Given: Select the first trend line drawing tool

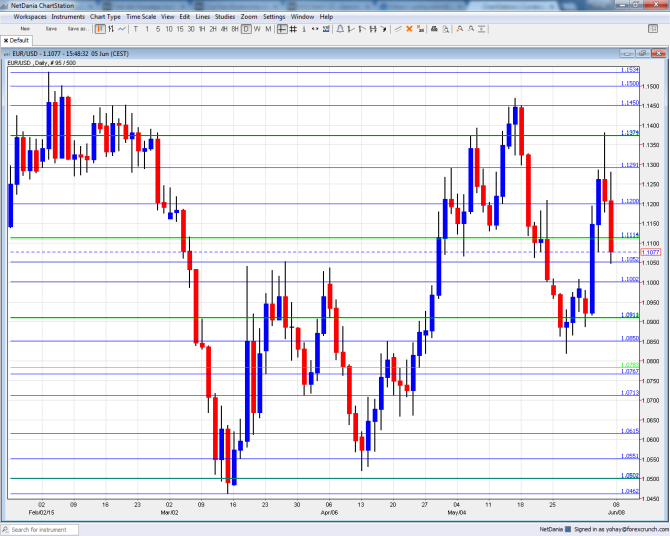Looking at the screenshot, I should (351, 29).
